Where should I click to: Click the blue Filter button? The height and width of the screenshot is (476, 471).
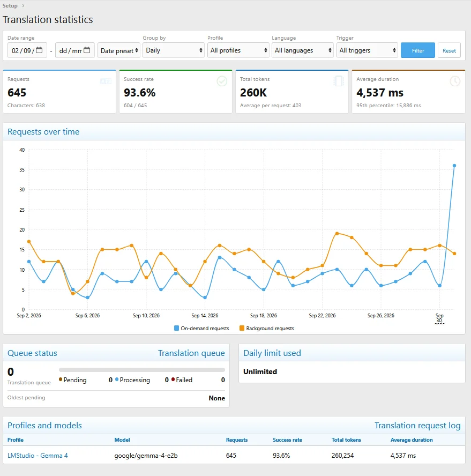click(x=418, y=50)
